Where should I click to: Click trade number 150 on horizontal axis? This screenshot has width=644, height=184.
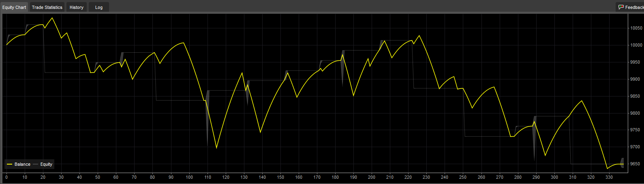(280, 177)
